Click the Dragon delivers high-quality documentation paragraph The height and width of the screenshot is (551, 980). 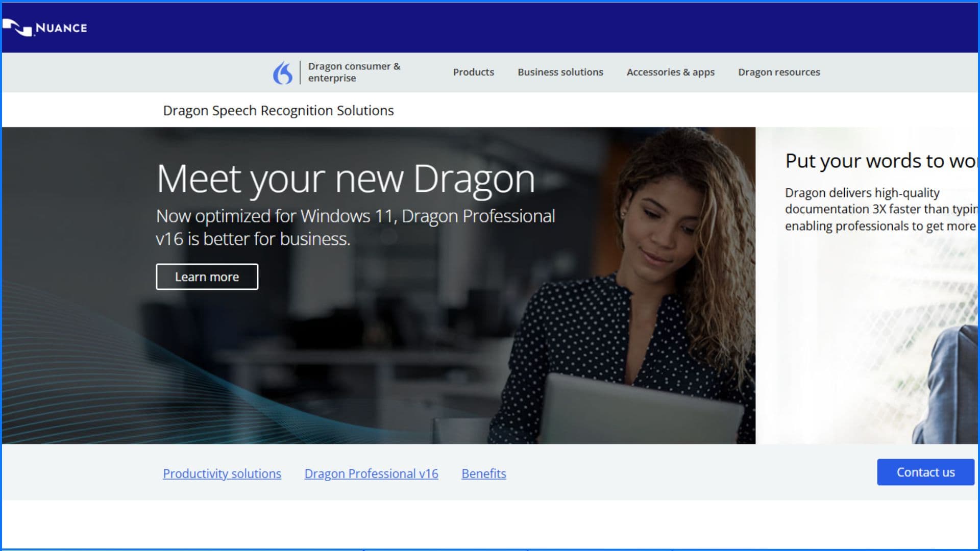pyautogui.click(x=879, y=209)
